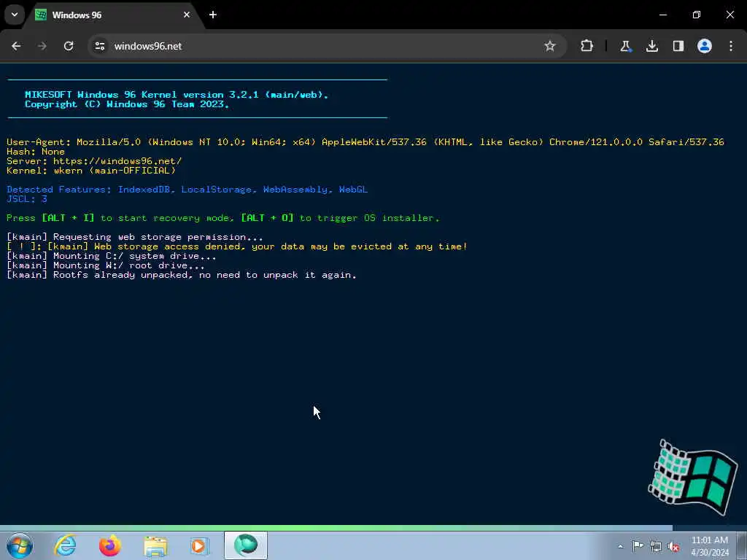The image size is (747, 560).
Task: Click the Rootfs already unpacked line
Action: [182, 275]
